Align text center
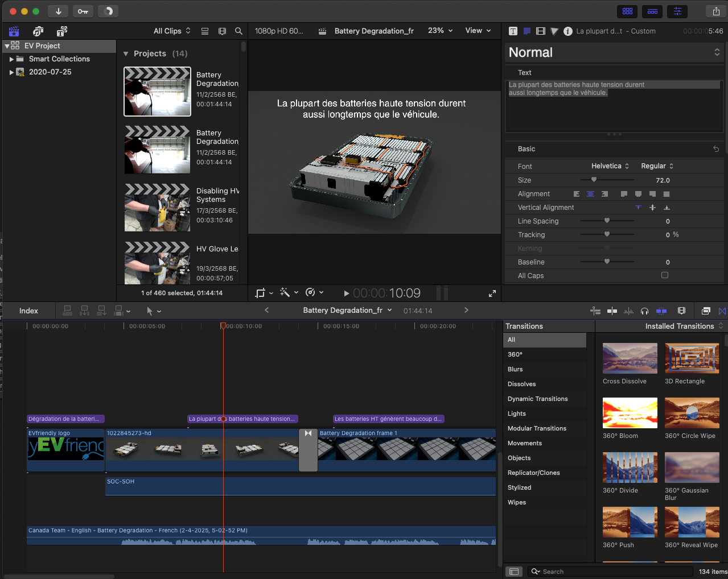This screenshot has height=579, width=728. (x=590, y=194)
